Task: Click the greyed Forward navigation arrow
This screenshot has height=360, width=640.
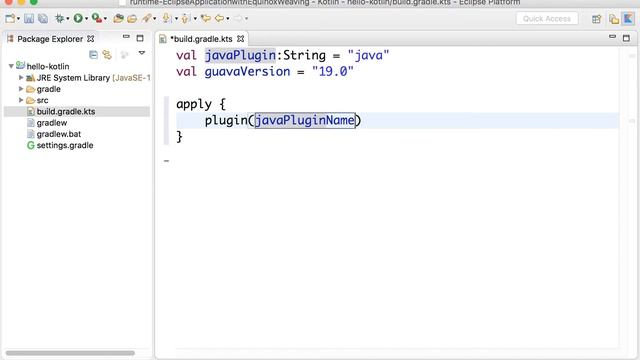Action: 238,18
